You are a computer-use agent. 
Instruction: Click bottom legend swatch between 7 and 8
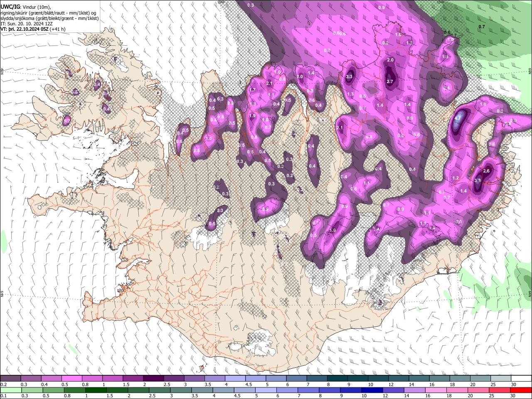click(309, 390)
